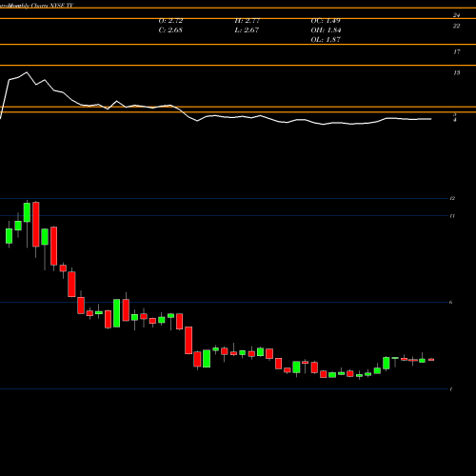Select the high value 'H: 2.77'
The height and width of the screenshot is (476, 476).
248,21
